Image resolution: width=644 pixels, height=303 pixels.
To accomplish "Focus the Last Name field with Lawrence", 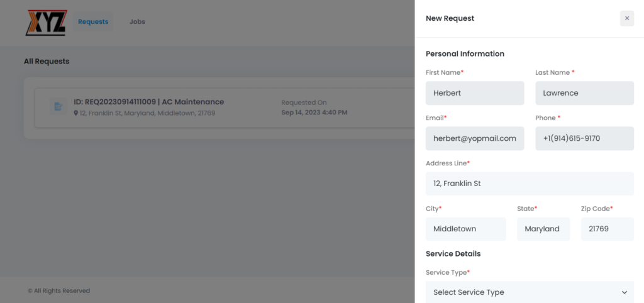I will (584, 93).
